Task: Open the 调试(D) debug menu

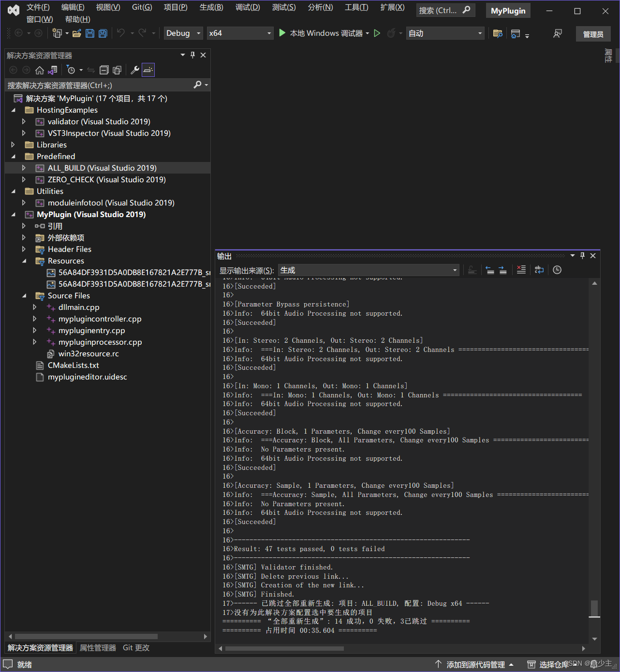Action: (x=248, y=7)
